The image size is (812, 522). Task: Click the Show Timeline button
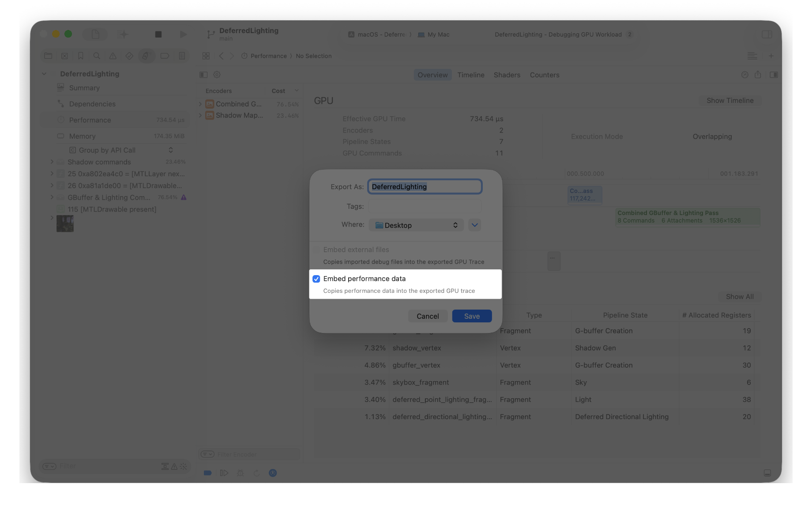(730, 100)
